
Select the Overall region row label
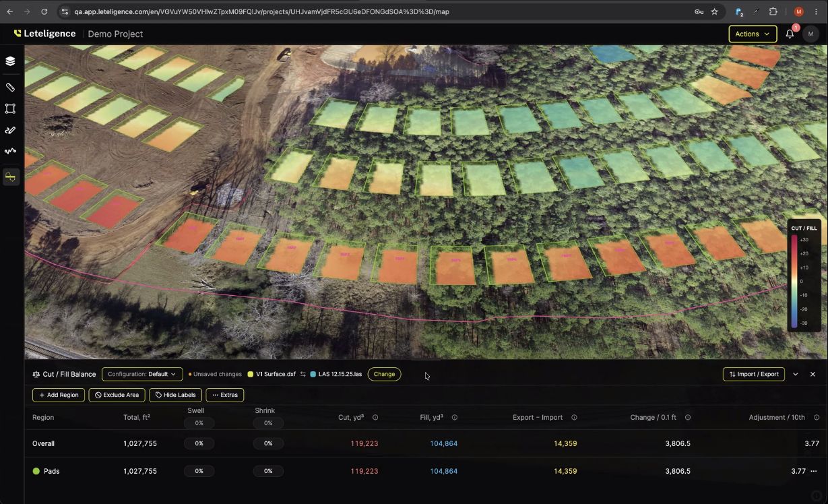(x=43, y=443)
